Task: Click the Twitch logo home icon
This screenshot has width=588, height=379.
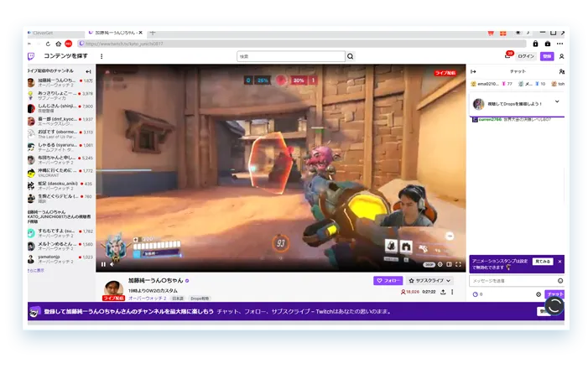Action: [x=31, y=56]
